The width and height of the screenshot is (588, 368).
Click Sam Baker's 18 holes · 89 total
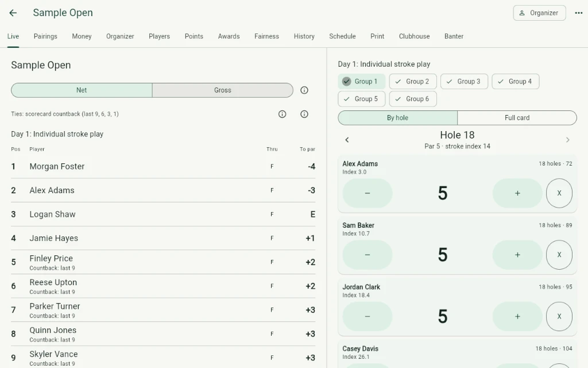555,225
